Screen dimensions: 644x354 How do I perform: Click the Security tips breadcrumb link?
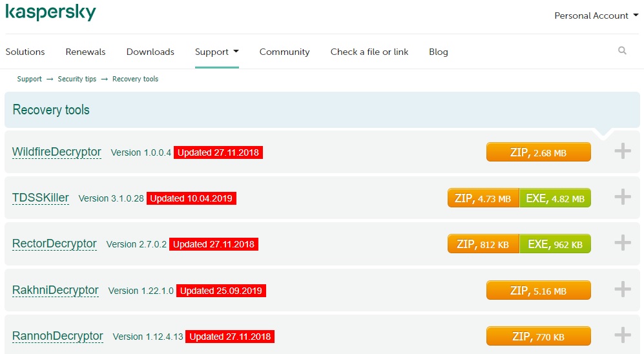[x=78, y=79]
